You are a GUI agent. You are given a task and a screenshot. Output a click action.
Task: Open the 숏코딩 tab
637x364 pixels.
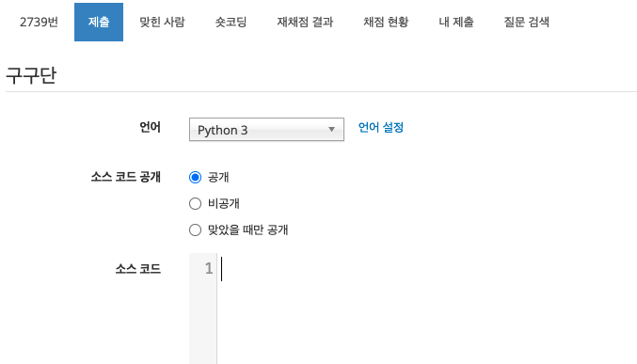click(231, 22)
